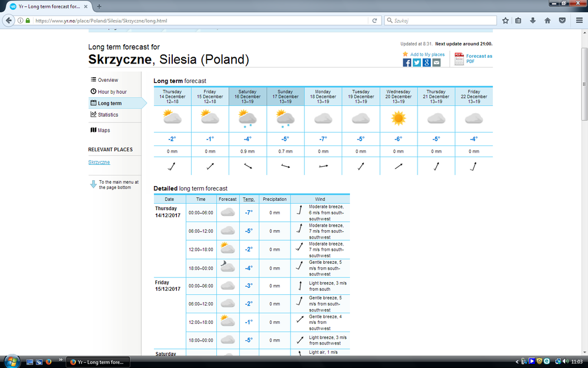Image resolution: width=588 pixels, height=368 pixels.
Task: Click the Wednesday 20 December sunny icon
Action: (x=398, y=118)
